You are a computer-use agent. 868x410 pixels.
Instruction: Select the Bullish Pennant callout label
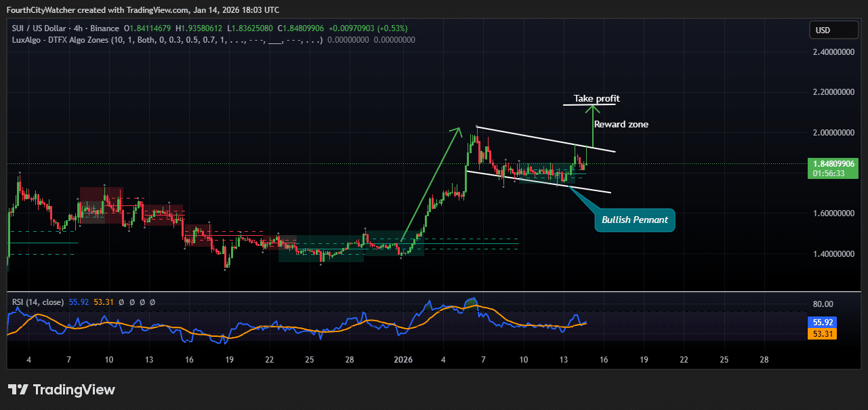(634, 220)
